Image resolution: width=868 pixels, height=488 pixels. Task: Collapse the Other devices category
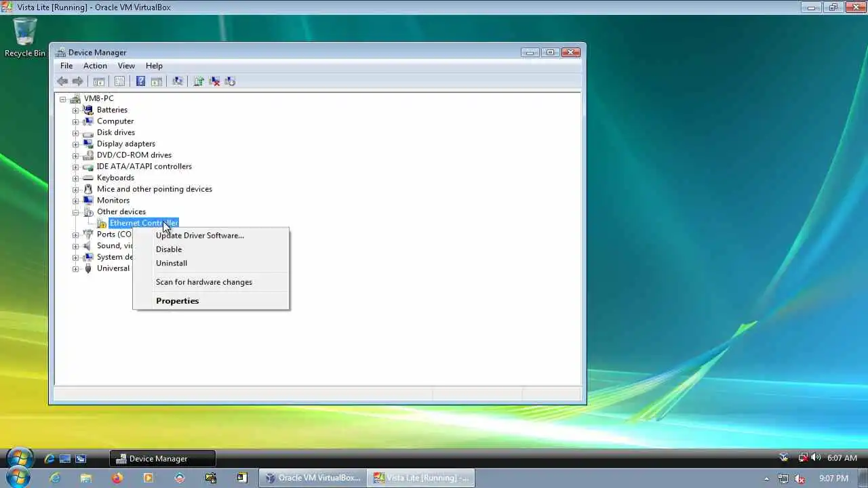click(75, 212)
